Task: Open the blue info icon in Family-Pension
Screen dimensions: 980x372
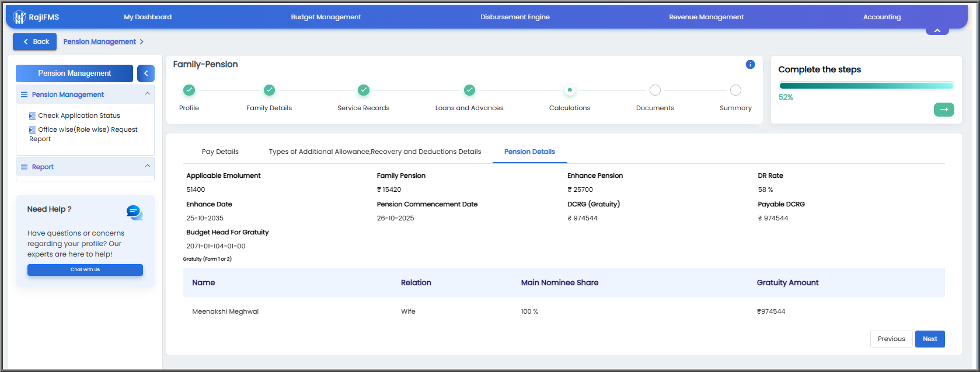Action: 750,65
